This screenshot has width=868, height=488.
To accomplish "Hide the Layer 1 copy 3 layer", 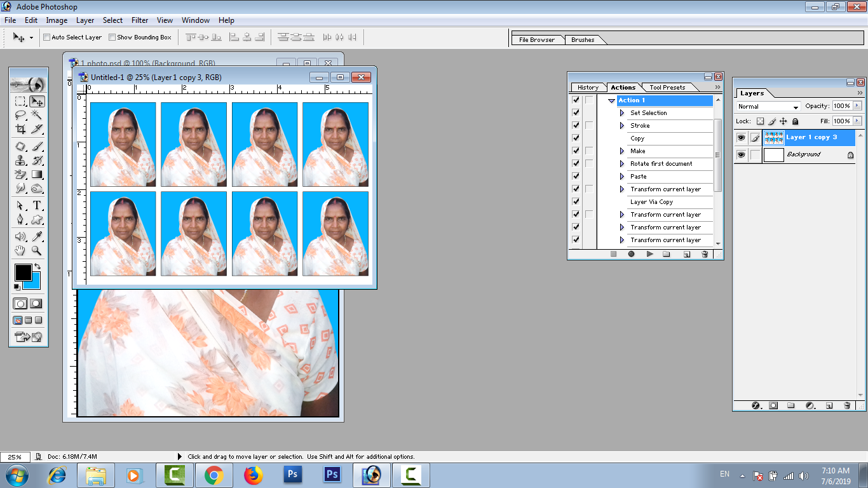I will tap(741, 137).
